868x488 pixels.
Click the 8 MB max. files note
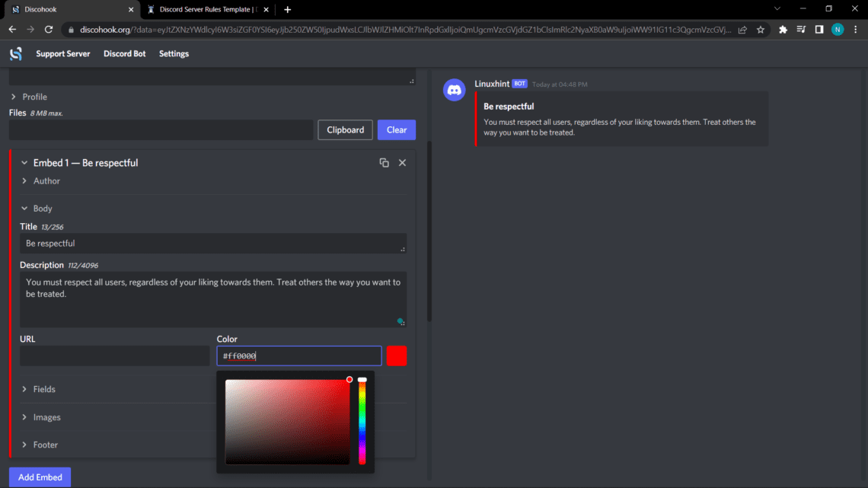click(46, 113)
